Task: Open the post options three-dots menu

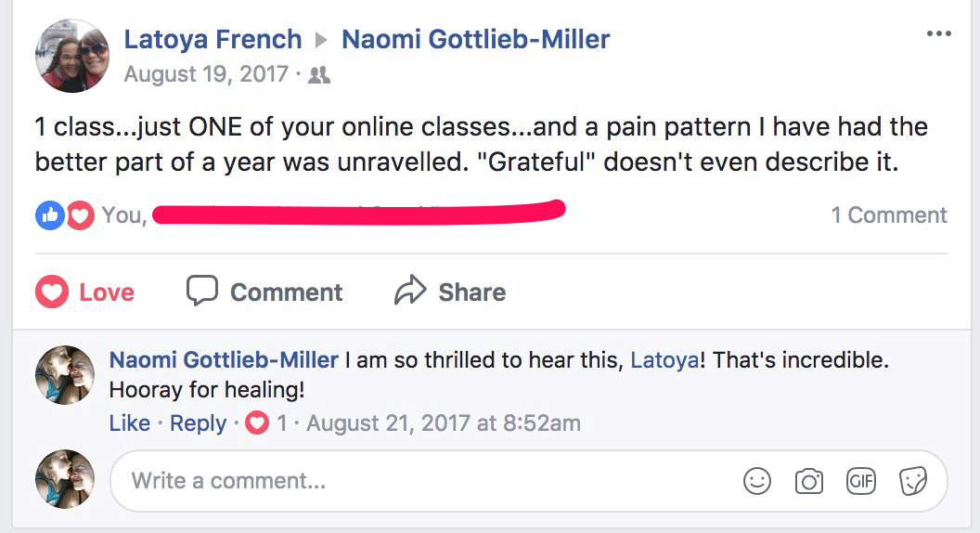Action: pos(938,35)
